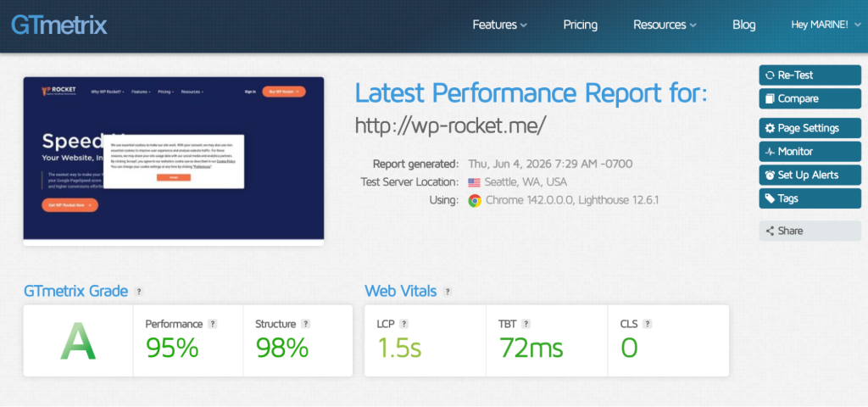Click the Re-Test button
The image size is (868, 407).
click(x=810, y=75)
